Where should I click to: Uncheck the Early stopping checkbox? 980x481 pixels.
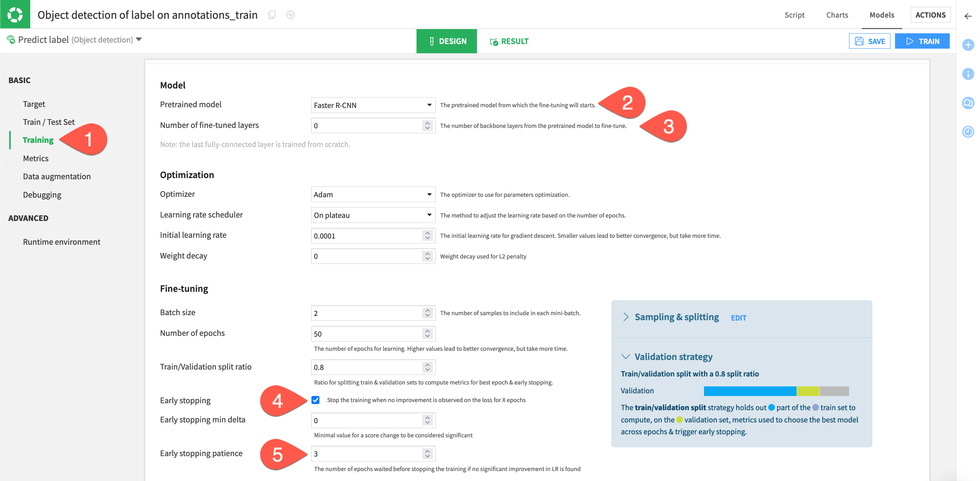(x=315, y=400)
